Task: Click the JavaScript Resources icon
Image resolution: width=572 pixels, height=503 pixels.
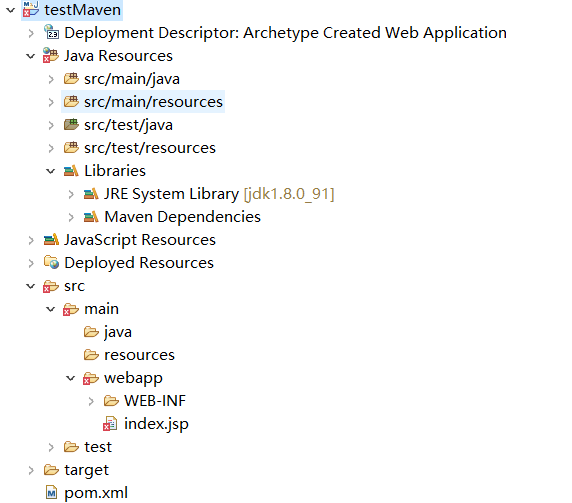Action: (x=51, y=240)
